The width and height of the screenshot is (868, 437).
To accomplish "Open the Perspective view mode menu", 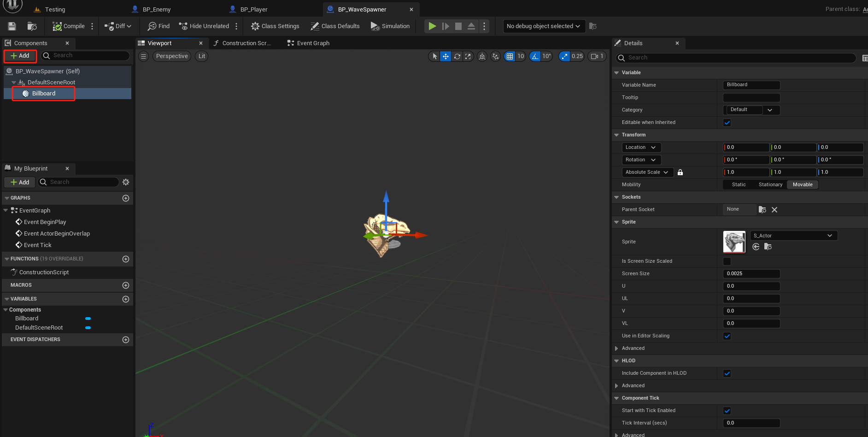I will pyautogui.click(x=172, y=56).
